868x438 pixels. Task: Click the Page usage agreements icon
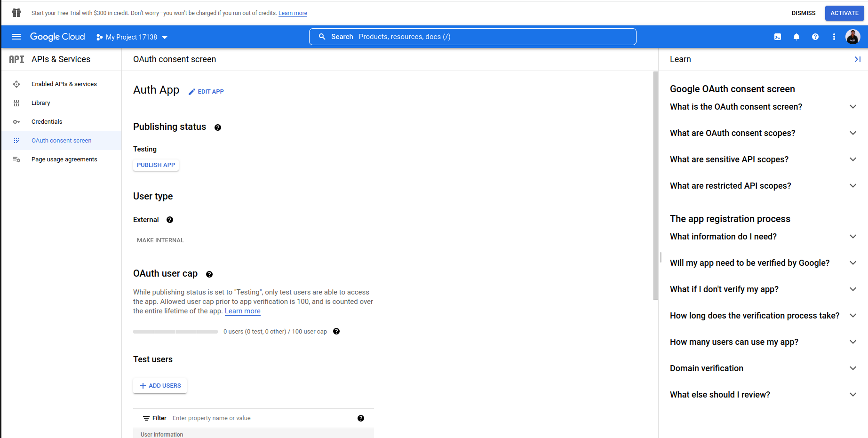[16, 159]
